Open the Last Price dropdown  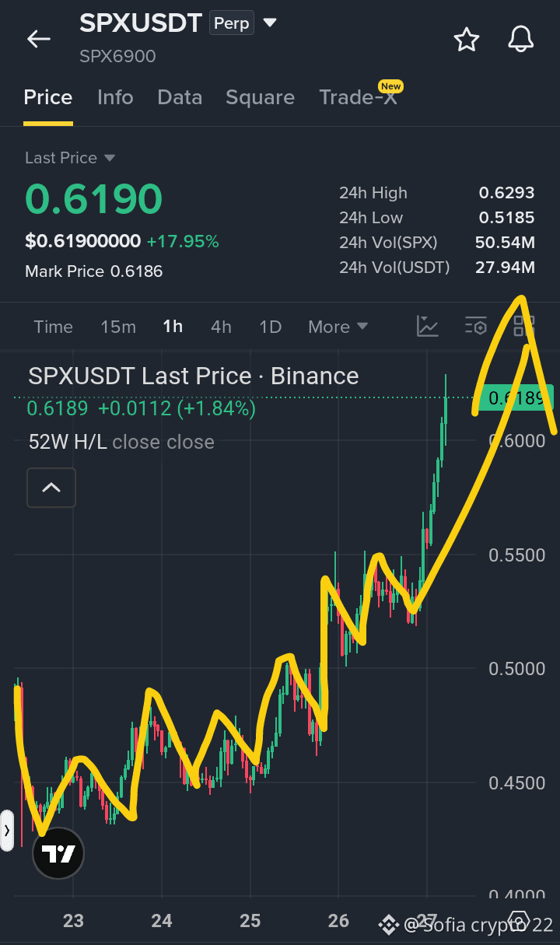pyautogui.click(x=70, y=158)
